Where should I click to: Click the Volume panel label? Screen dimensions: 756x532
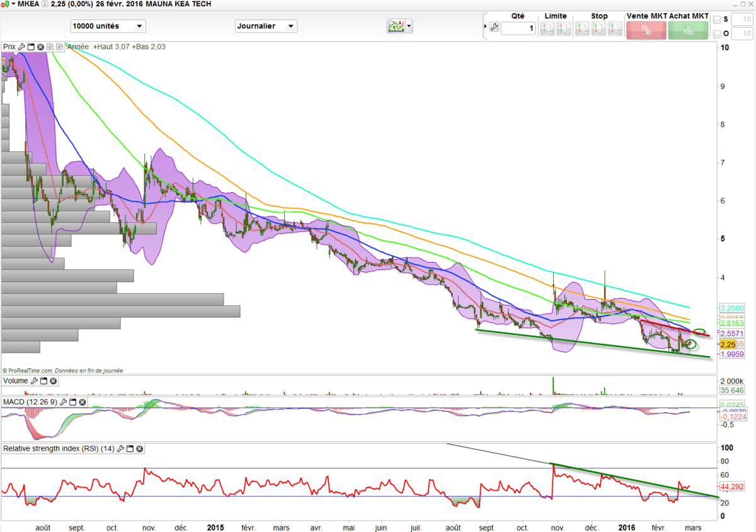[16, 381]
